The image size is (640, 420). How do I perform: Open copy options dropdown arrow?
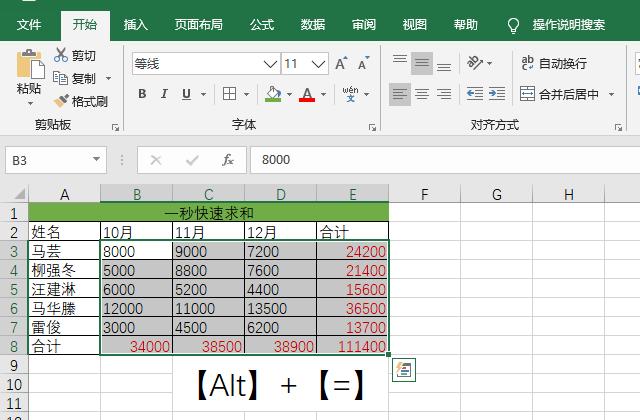(x=109, y=78)
